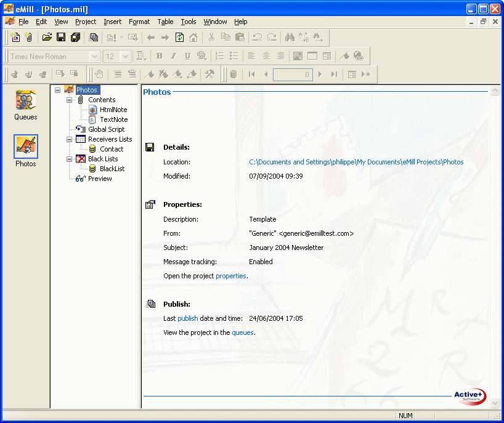Click the publish link
This screenshot has height=423, width=504.
pos(188,318)
